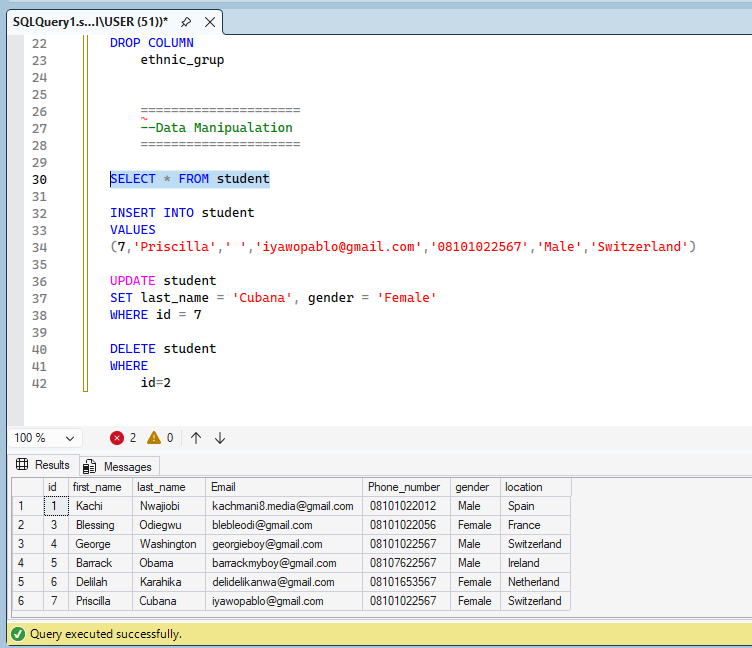Place cursor on 'SELECT * FROM student' line
Screen dimensions: 752x648
pyautogui.click(x=190, y=179)
